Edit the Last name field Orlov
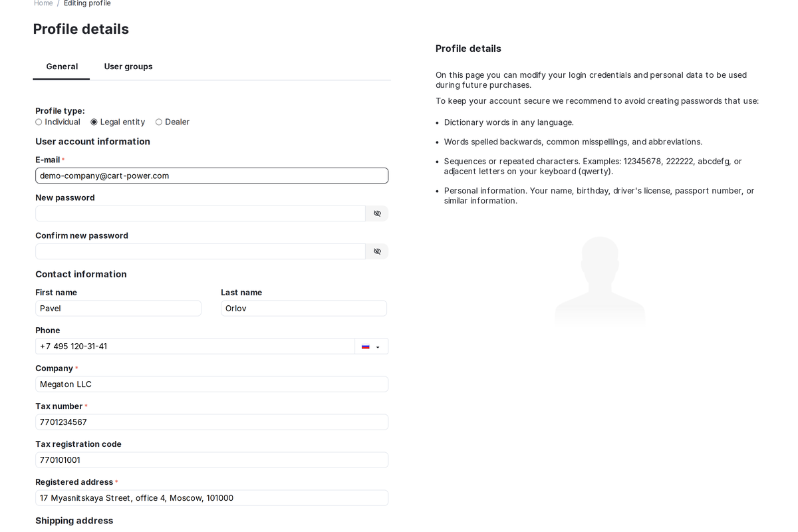798x532 pixels. tap(304, 309)
